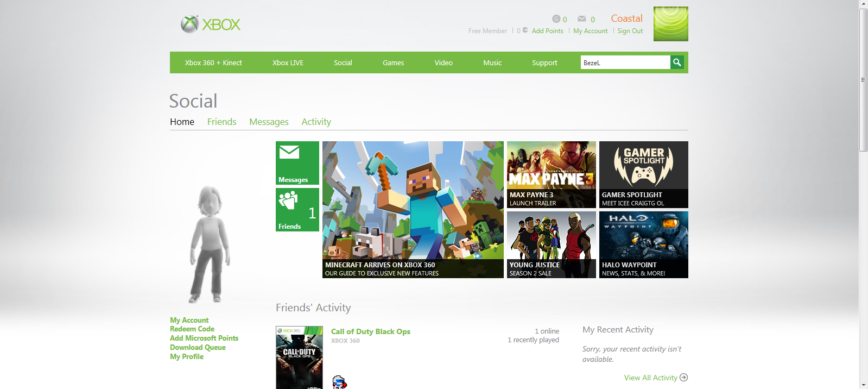Image resolution: width=868 pixels, height=389 pixels.
Task: Open the Download Queue link
Action: [198, 347]
